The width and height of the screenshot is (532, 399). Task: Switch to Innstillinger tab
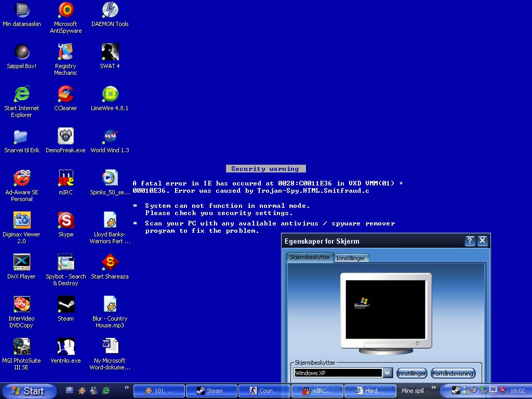pos(351,258)
